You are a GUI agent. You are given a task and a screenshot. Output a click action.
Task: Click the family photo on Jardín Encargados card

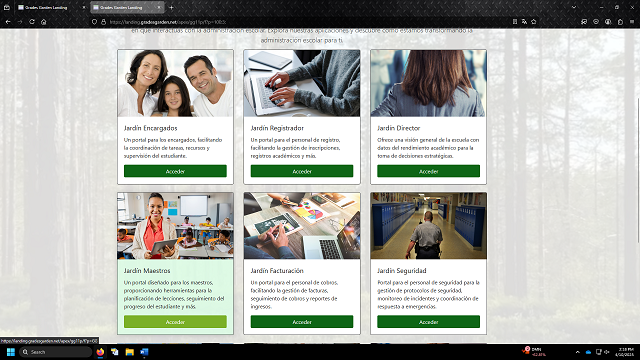pos(175,83)
